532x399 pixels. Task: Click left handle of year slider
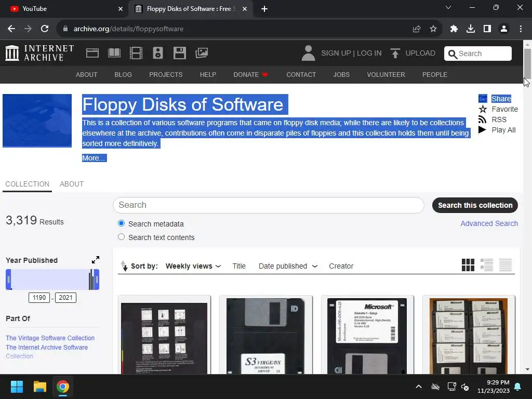coord(8,280)
